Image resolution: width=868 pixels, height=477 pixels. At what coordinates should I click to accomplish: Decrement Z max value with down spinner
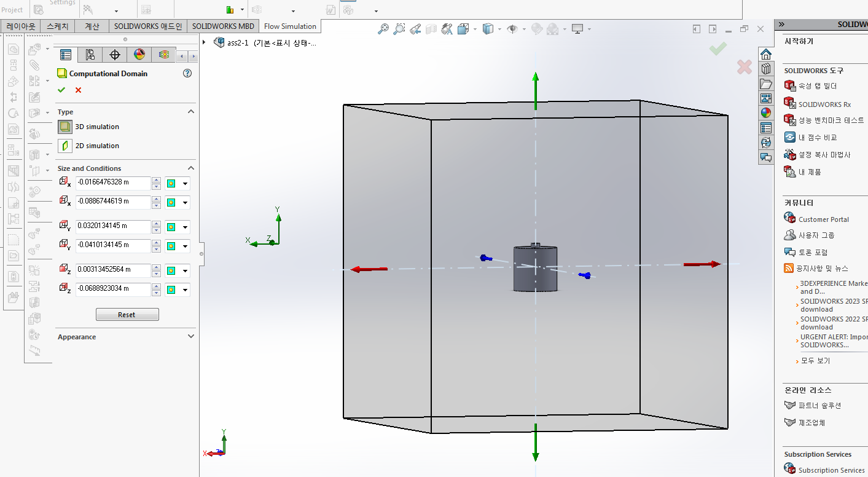[156, 274]
